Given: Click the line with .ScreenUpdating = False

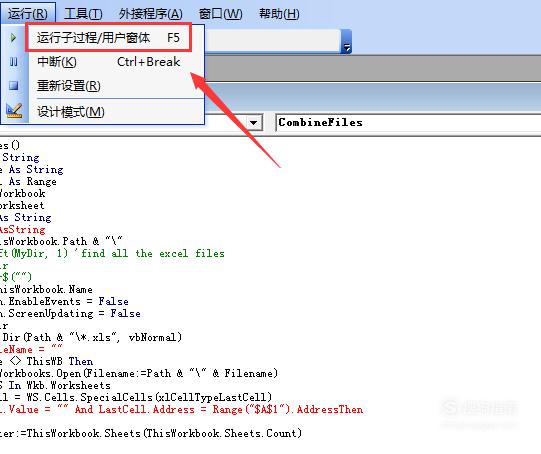Looking at the screenshot, I should (x=70, y=314).
